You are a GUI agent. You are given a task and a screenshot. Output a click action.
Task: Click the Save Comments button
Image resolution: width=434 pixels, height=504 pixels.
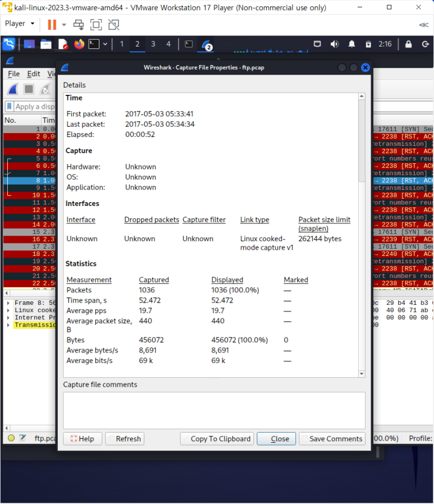332,439
